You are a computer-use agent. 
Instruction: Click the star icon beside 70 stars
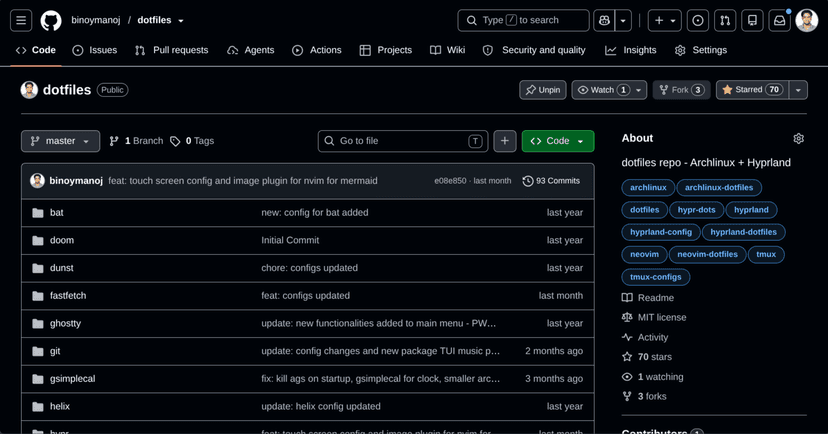pyautogui.click(x=627, y=357)
